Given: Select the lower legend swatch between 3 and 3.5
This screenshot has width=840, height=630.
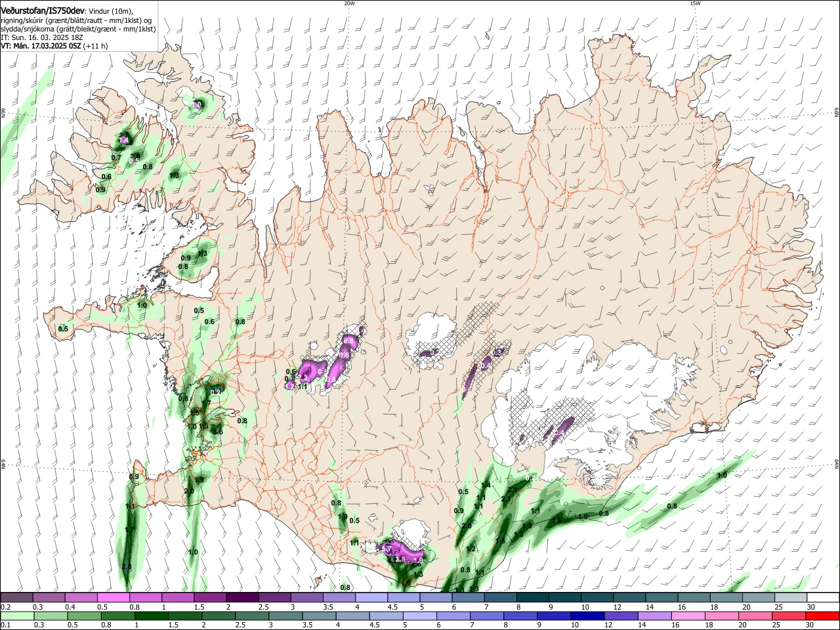Looking at the screenshot, I should click(285, 616).
